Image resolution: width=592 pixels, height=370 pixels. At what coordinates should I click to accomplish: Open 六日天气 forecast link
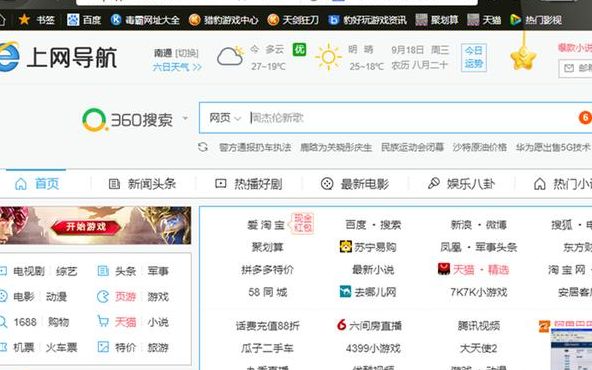click(x=177, y=67)
